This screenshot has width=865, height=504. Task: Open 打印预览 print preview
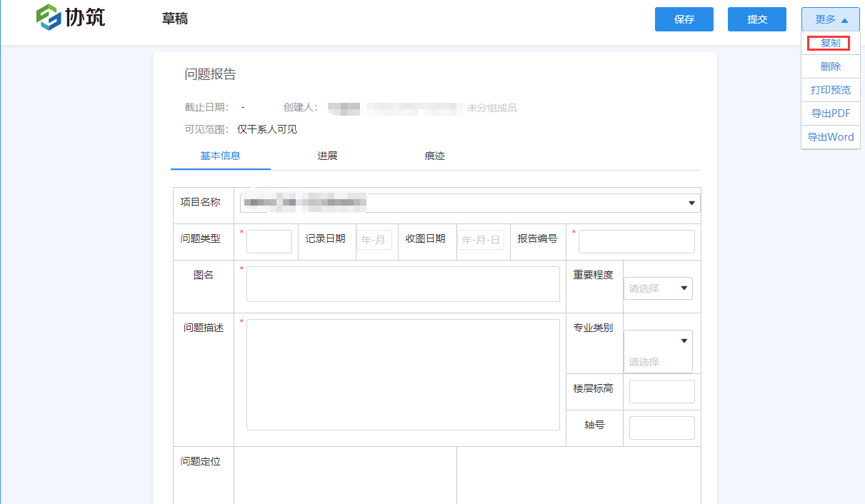(x=830, y=89)
